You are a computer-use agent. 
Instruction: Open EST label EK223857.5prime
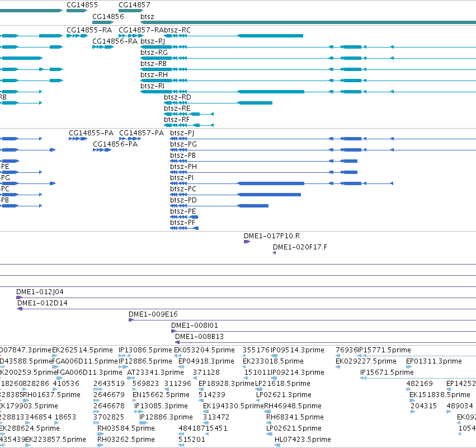[x=55, y=440]
